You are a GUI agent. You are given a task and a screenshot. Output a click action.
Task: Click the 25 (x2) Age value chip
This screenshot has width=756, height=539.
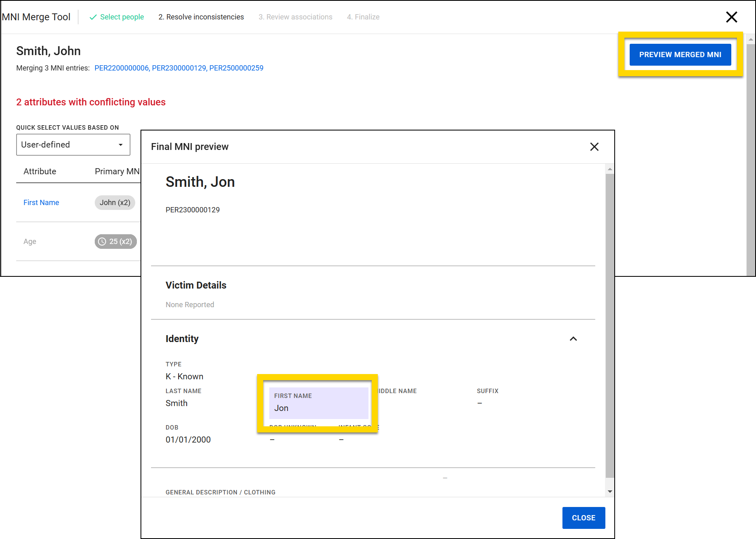coord(116,242)
